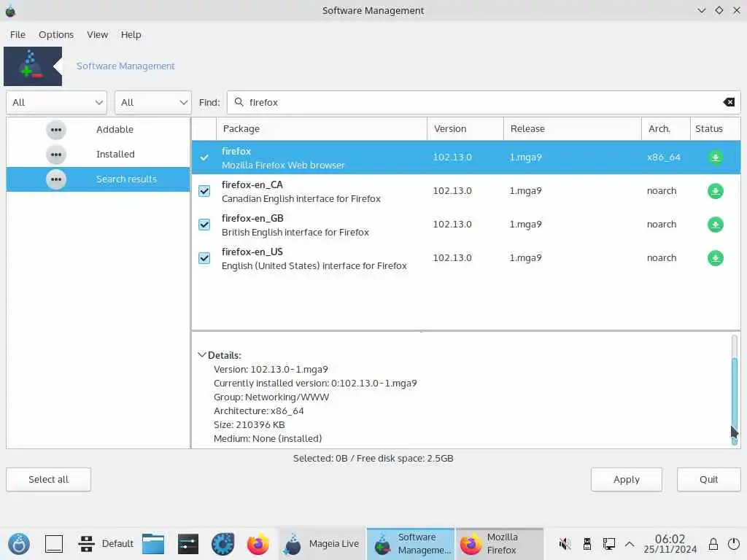Open the Default virtual desktop pager
The width and height of the screenshot is (747, 560).
(x=105, y=544)
